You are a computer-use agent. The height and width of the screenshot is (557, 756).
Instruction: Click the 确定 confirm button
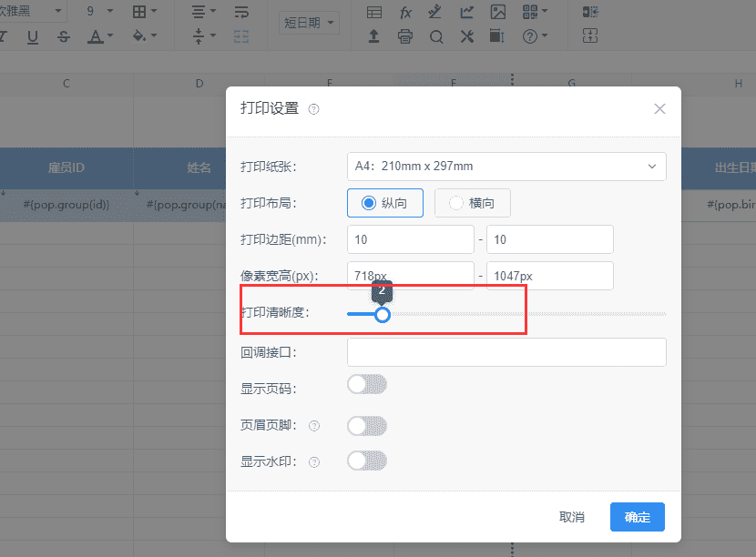(638, 517)
